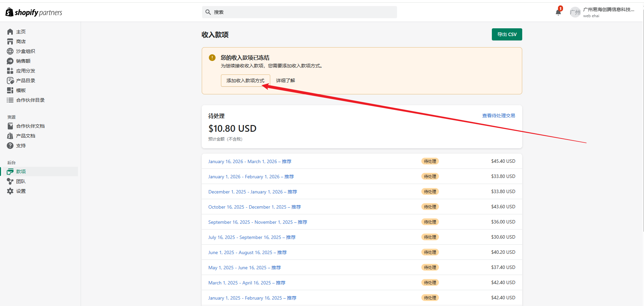Click the team (团队) sidebar icon
This screenshot has height=306, width=644.
10,181
